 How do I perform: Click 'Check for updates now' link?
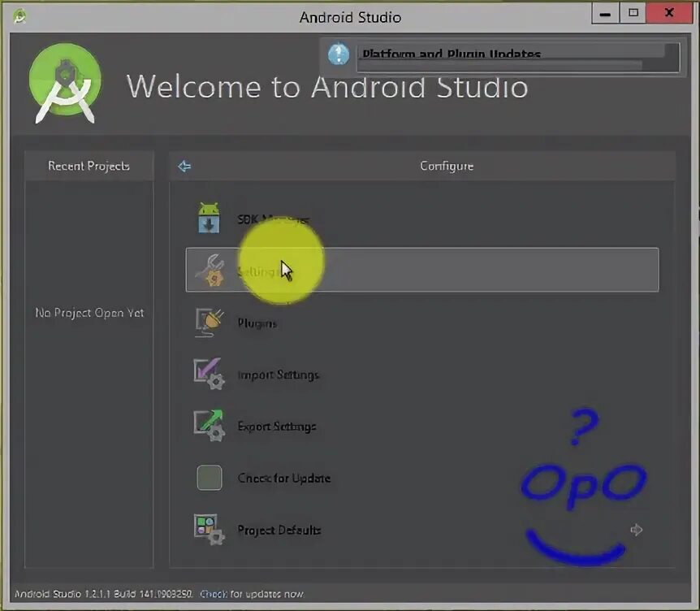click(252, 594)
